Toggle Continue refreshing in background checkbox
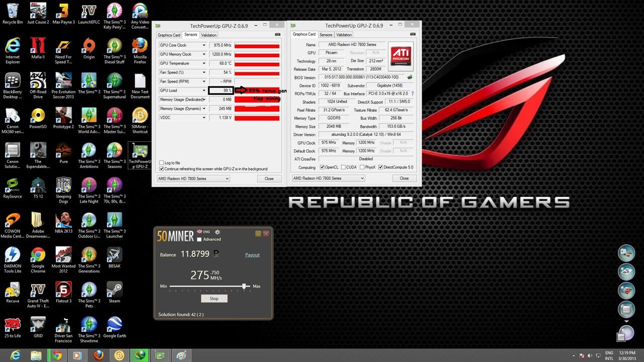Image resolution: width=644 pixels, height=362 pixels. pyautogui.click(x=162, y=169)
